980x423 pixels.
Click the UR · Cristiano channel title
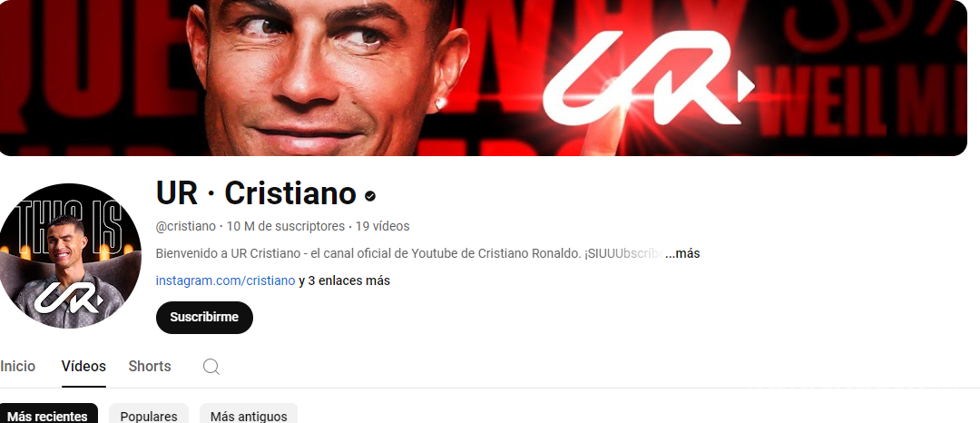point(256,193)
